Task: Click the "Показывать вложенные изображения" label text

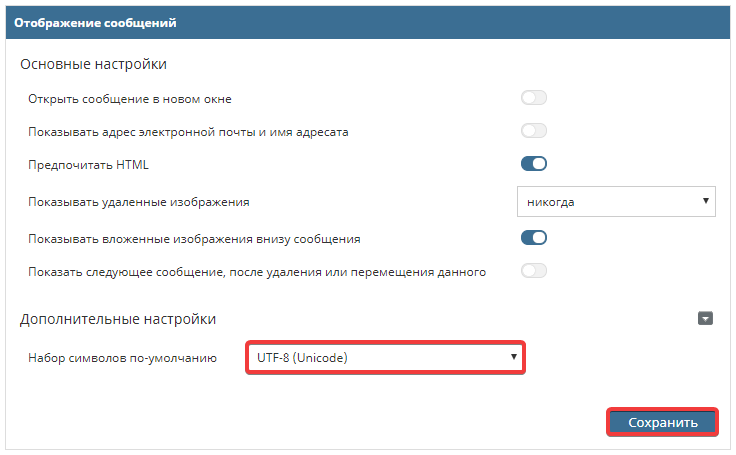Action: click(195, 239)
